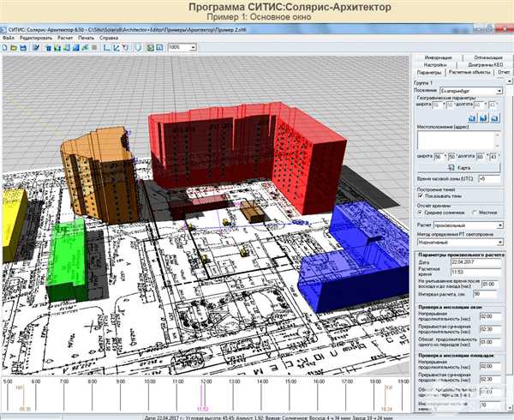Click the Дата input field
This screenshot has width=514, height=420.
point(476,262)
